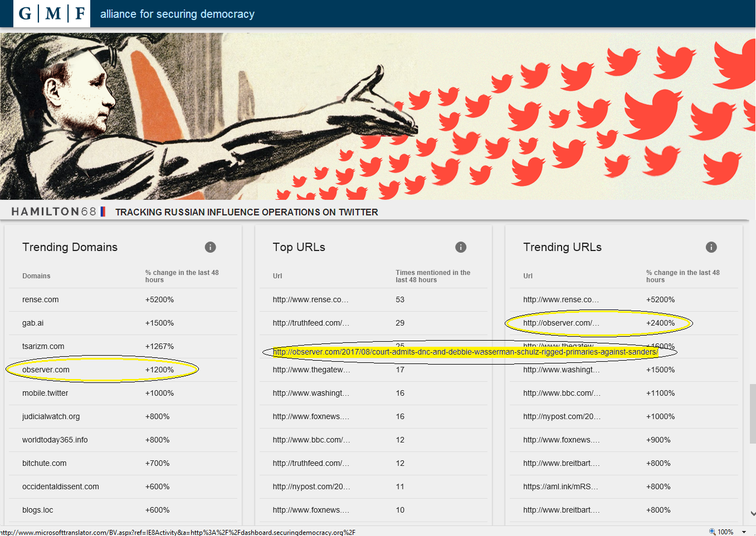Open rense.co URL trending +5200%
Screen dimensions: 756x536
tap(561, 299)
